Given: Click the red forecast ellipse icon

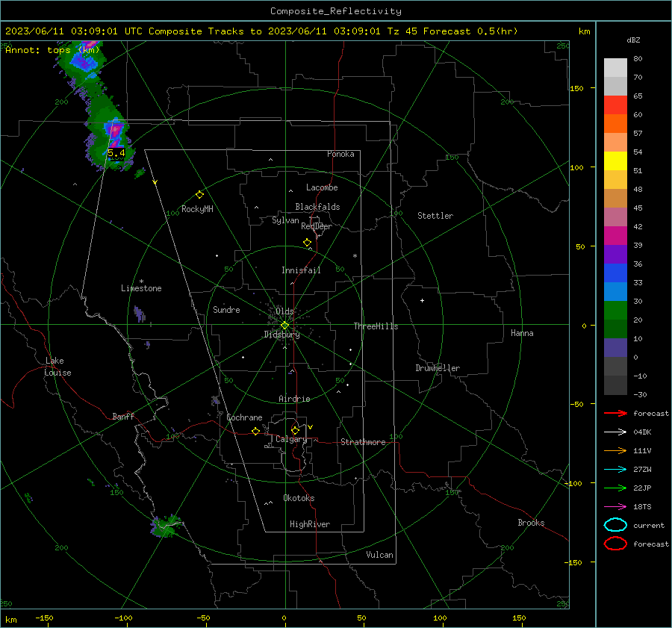Looking at the screenshot, I should (x=615, y=544).
